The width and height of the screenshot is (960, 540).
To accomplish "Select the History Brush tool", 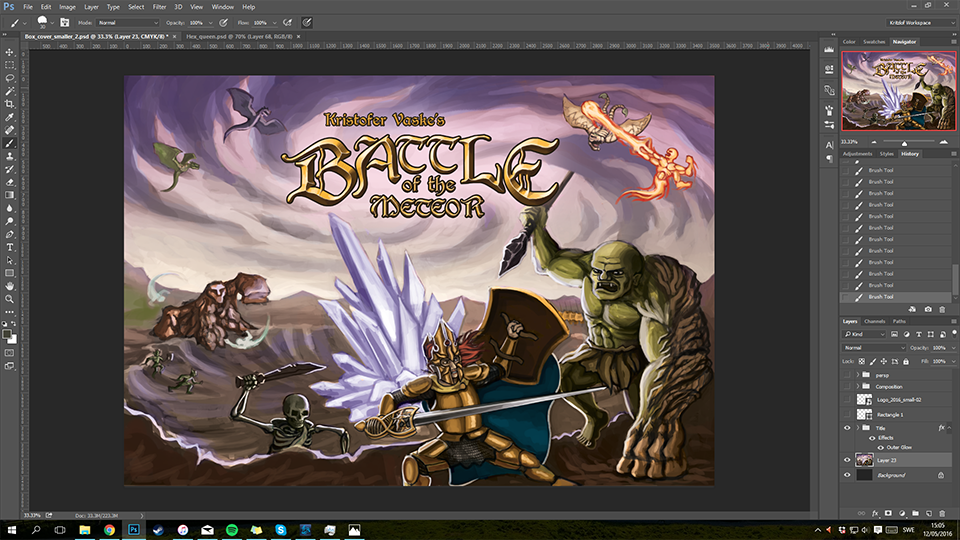I will tap(9, 169).
